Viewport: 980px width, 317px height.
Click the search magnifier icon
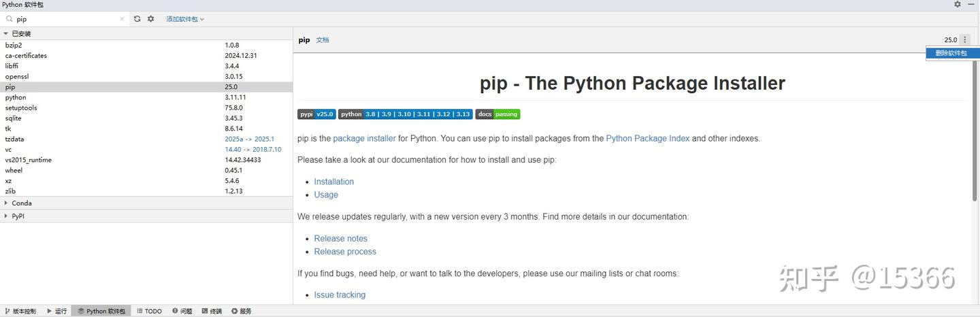pyautogui.click(x=9, y=19)
